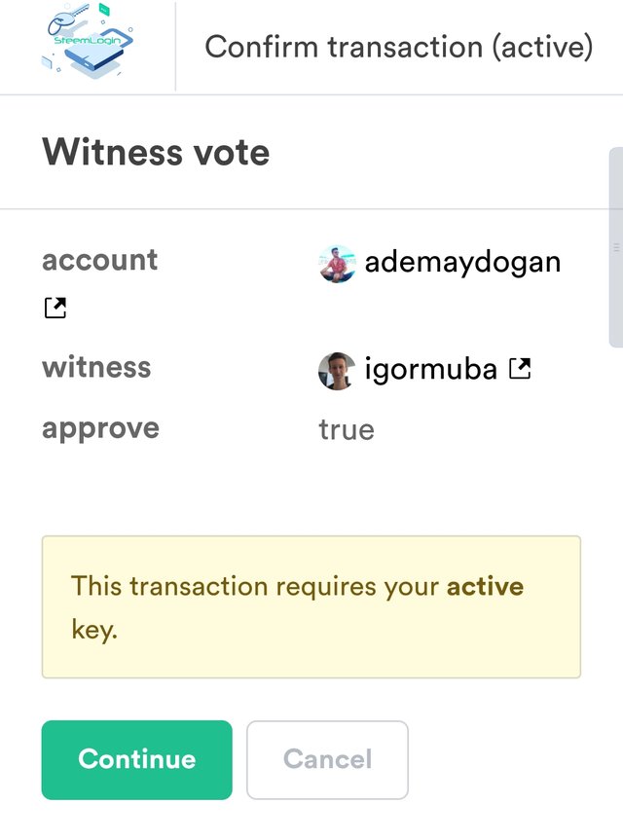This screenshot has height=840, width=623.
Task: Click the key illustration in logo
Action: (67, 19)
